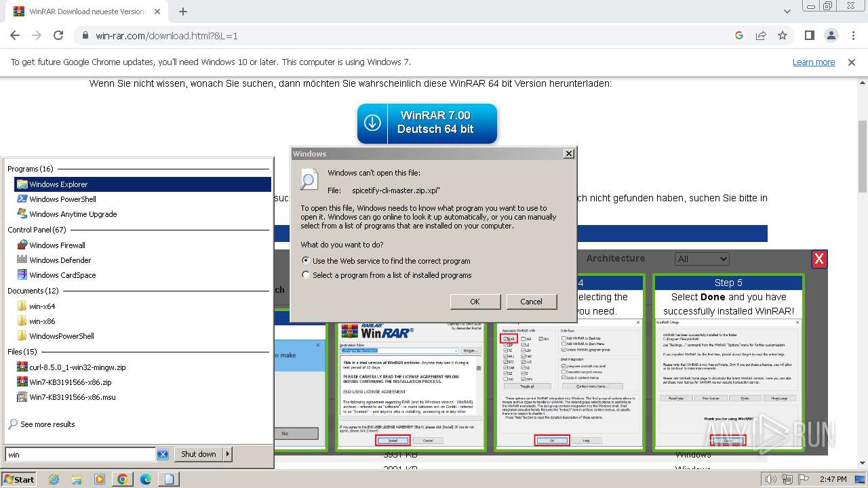The height and width of the screenshot is (488, 868).
Task: Open Windows Explorer from the taskbar
Action: coord(77,479)
